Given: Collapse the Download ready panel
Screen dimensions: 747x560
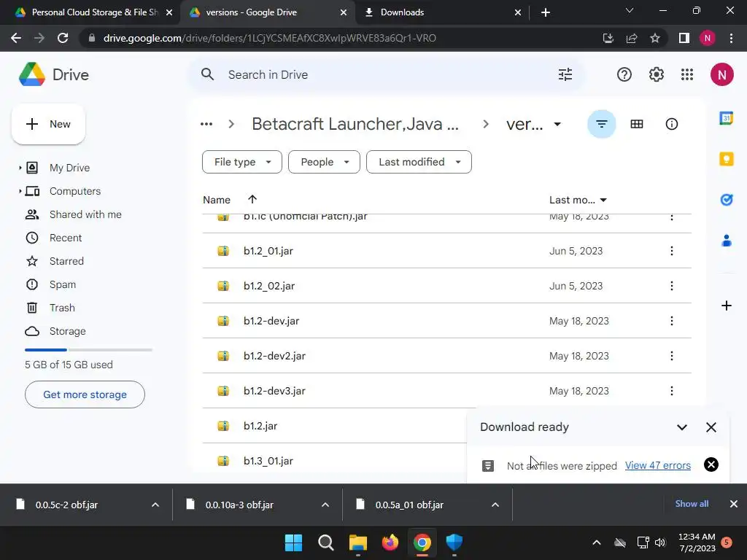Looking at the screenshot, I should click(682, 427).
